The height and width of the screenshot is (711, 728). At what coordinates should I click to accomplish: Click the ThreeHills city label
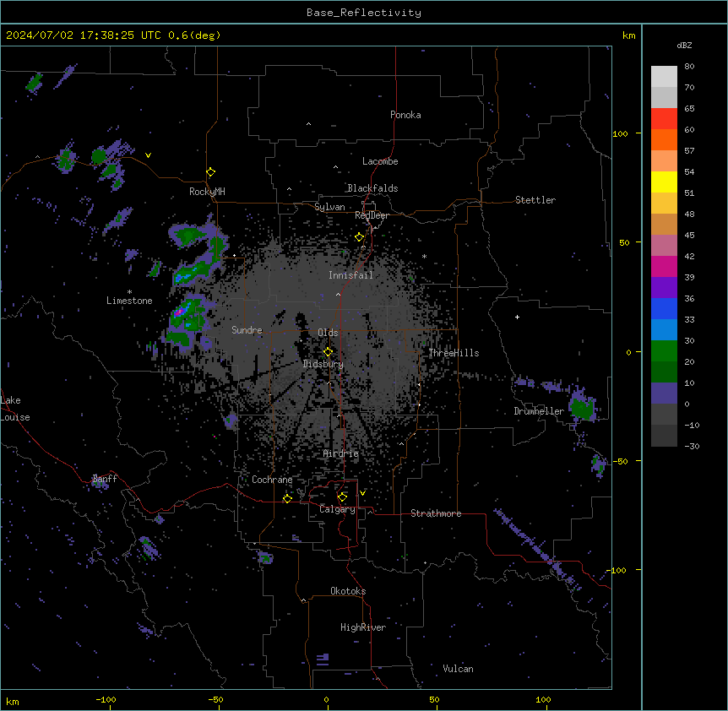(454, 353)
